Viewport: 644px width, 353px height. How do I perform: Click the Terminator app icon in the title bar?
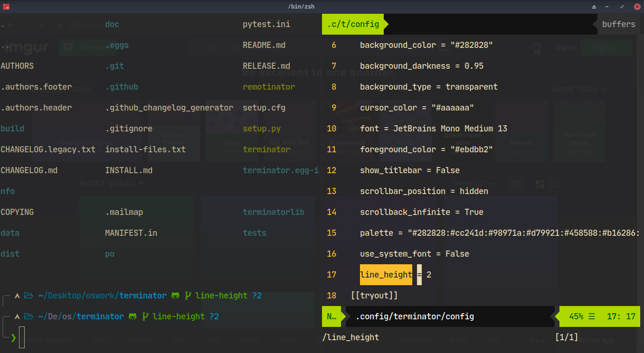6,7
